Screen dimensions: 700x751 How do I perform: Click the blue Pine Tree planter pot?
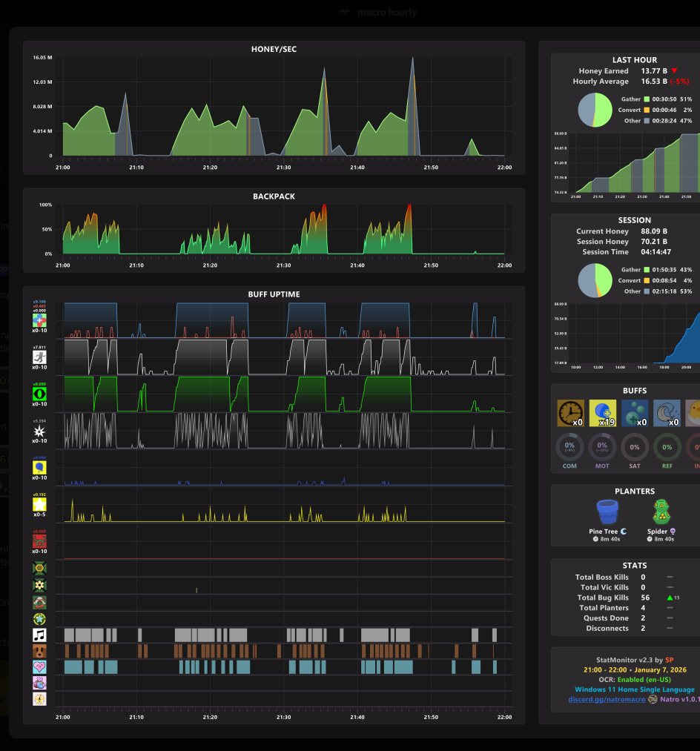(x=607, y=512)
